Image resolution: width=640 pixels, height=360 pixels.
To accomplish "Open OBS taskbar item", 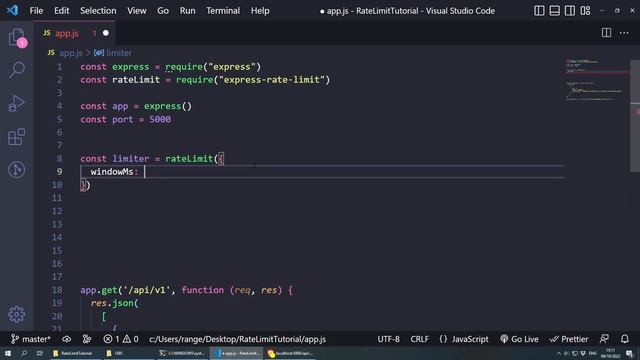I will coord(129,353).
